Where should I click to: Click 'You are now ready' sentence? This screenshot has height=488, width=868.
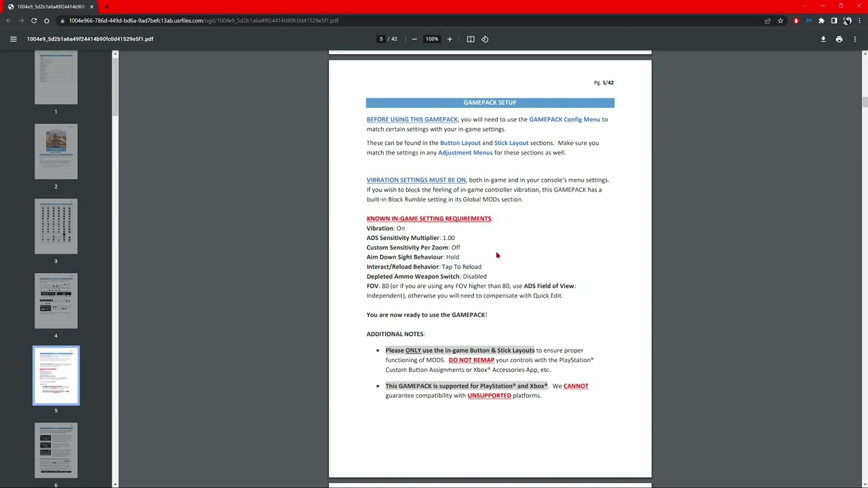pyautogui.click(x=427, y=315)
